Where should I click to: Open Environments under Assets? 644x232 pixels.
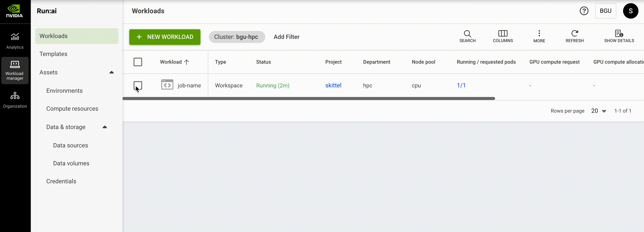coord(64,91)
